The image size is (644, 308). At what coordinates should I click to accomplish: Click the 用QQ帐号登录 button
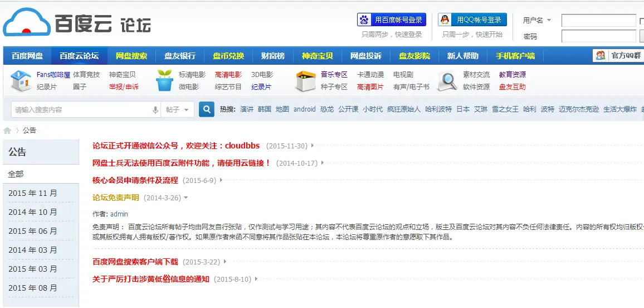click(472, 20)
